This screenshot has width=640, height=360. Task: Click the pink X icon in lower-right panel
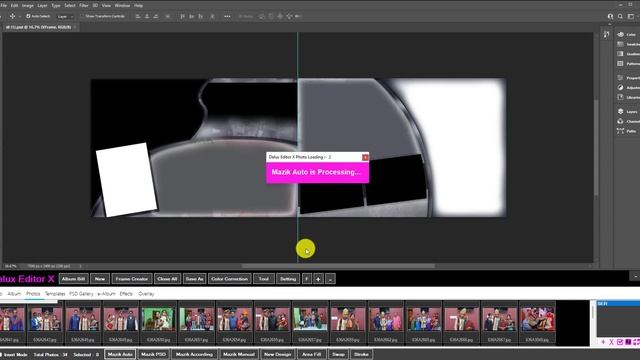coord(611,342)
